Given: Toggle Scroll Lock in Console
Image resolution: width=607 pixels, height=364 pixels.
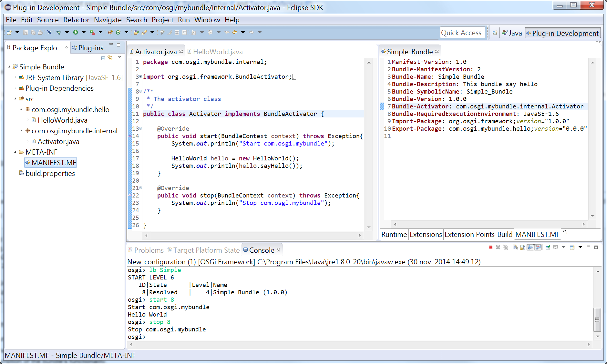Looking at the screenshot, I should (x=522, y=247).
